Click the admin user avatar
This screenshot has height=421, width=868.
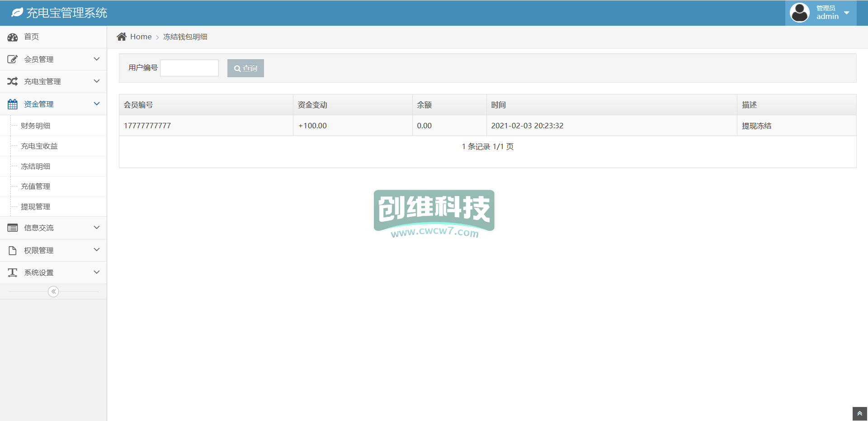pyautogui.click(x=799, y=13)
